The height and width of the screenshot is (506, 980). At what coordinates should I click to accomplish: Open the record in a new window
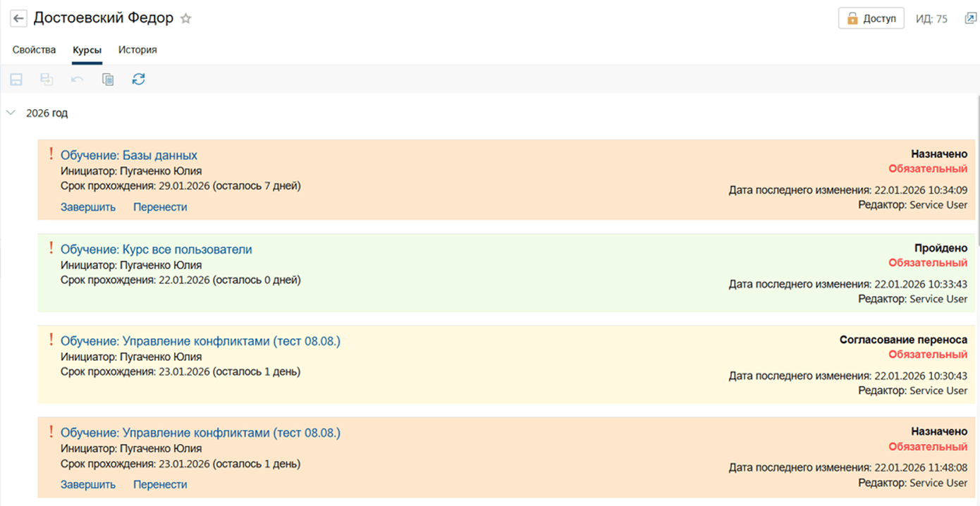tap(970, 19)
